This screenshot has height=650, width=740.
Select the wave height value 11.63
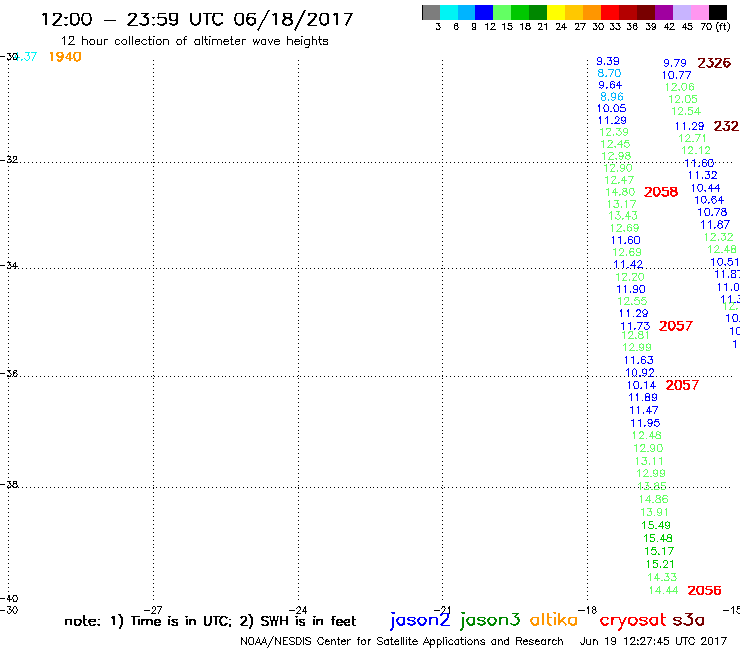pos(639,360)
